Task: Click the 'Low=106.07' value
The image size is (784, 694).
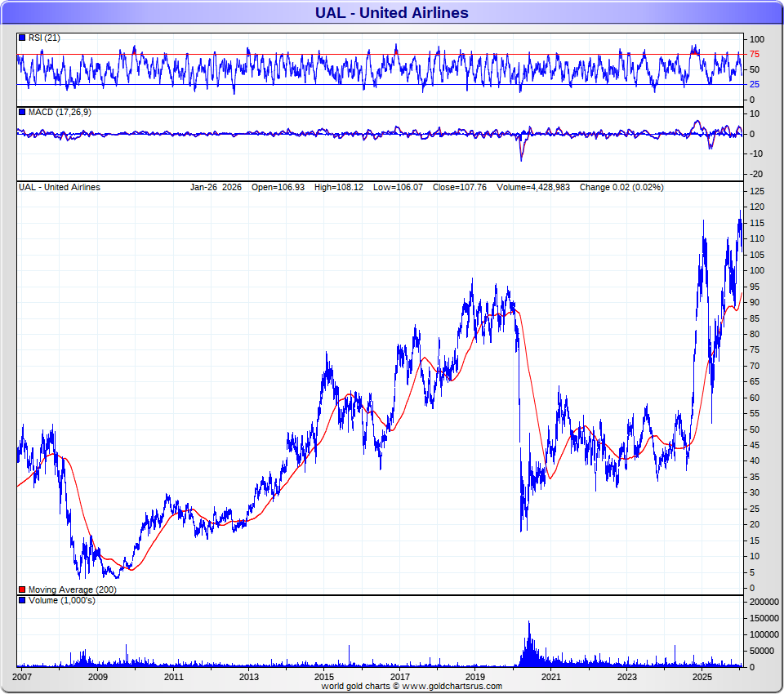Action: (x=398, y=187)
